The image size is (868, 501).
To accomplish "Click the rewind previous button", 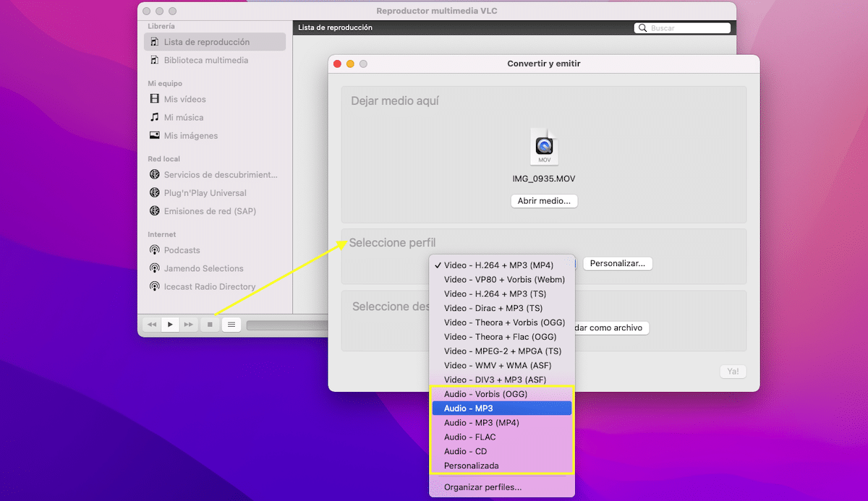I will [x=151, y=325].
